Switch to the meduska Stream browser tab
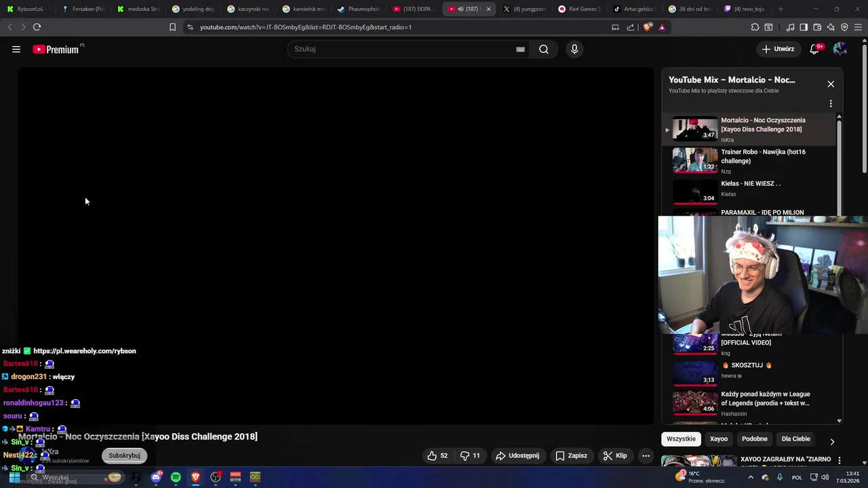Screen dimensions: 868x488 click(x=138, y=9)
